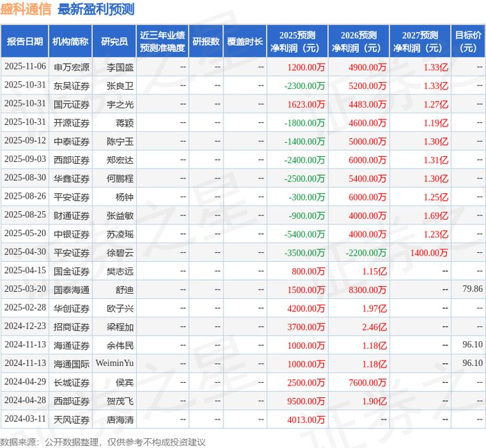Screen dimensions: 486x448
Task: Click the value 9500.00万
Action: coord(306,401)
